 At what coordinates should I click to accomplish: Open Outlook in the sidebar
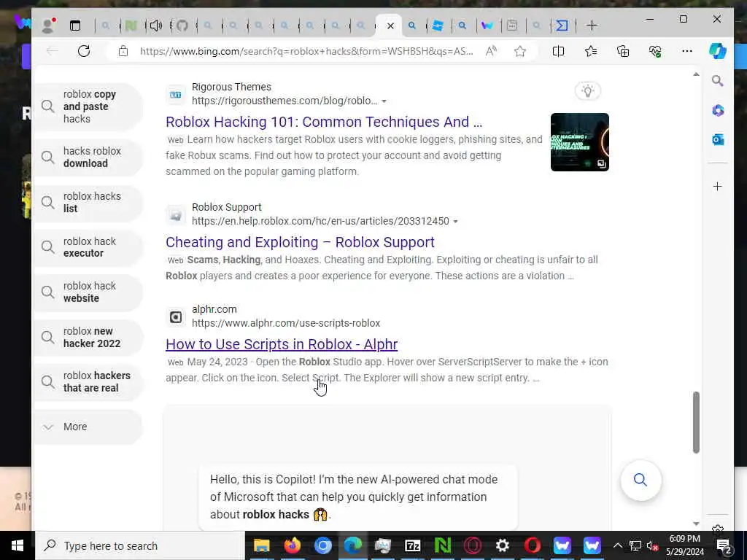click(x=718, y=139)
